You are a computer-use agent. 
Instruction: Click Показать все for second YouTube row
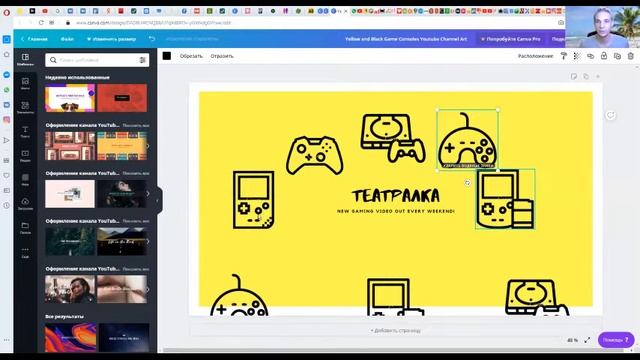(136, 173)
